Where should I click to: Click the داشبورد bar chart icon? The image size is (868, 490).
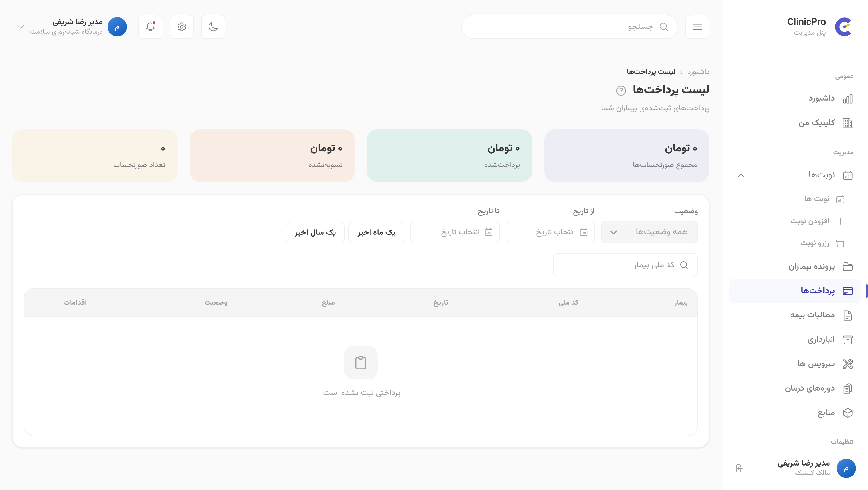(848, 99)
